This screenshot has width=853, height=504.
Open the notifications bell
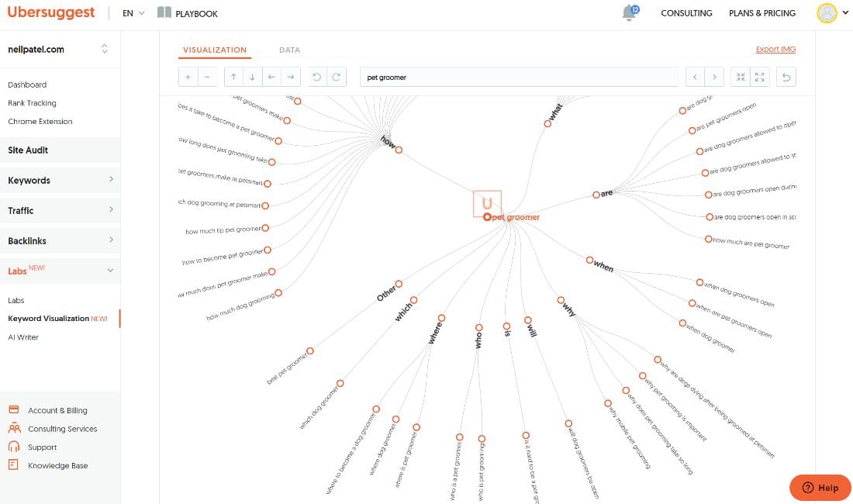pos(630,12)
